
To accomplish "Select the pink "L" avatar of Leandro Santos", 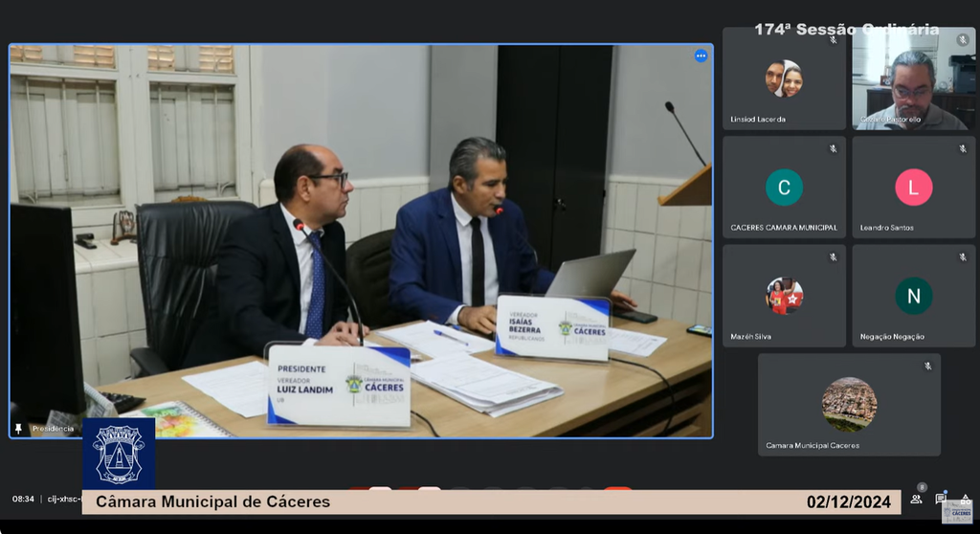I will coord(913,188).
